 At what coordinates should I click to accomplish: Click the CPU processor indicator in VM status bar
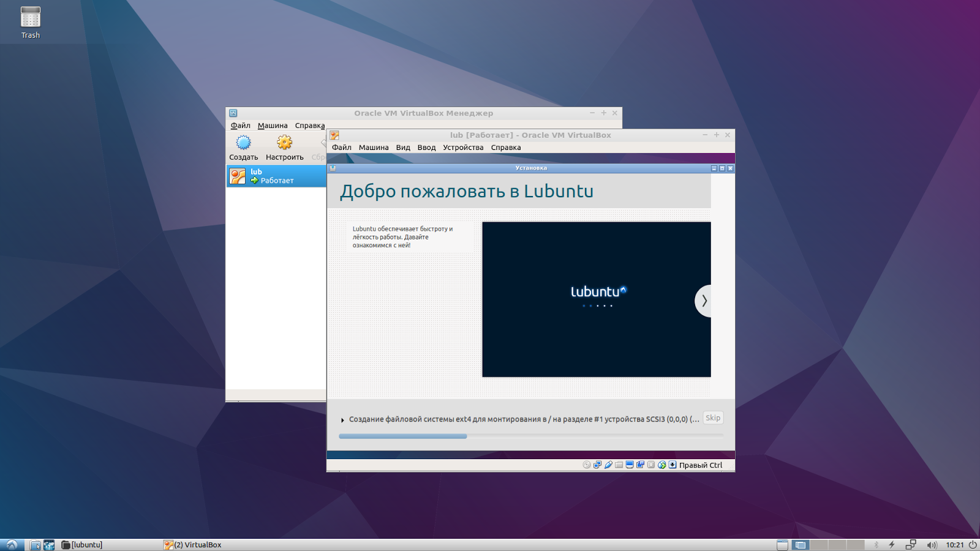click(651, 465)
